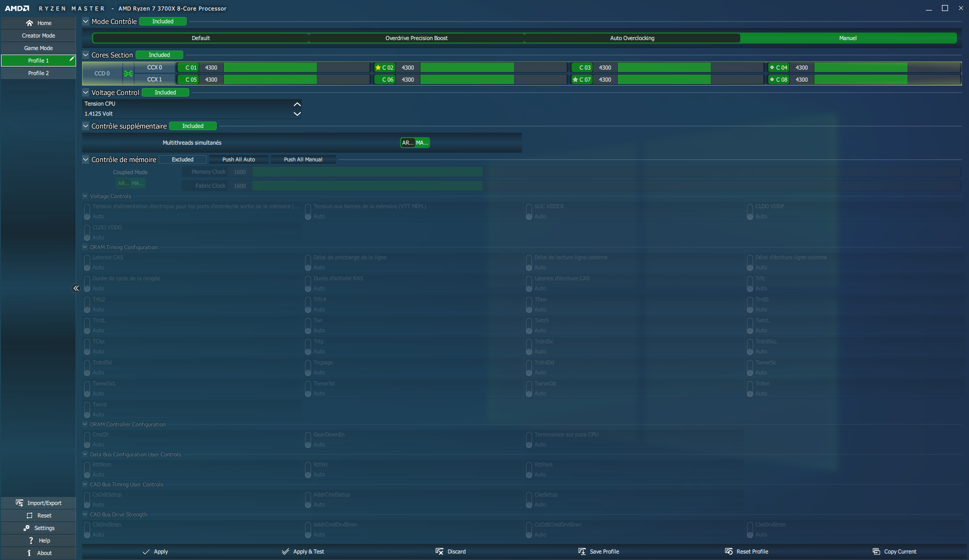The image size is (969, 560).
Task: Click the Discard icon in bottom bar
Action: click(x=439, y=551)
